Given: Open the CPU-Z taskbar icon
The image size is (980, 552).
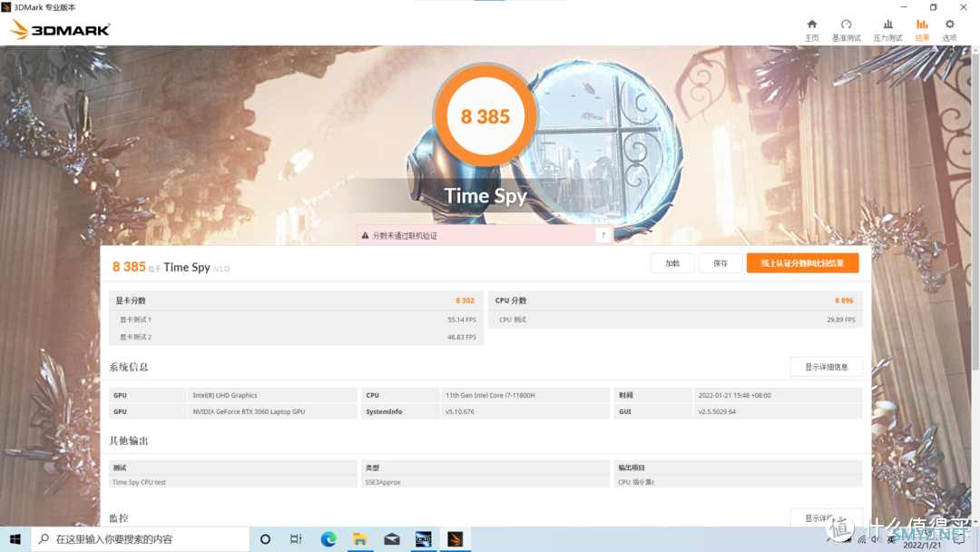Looking at the screenshot, I should coord(423,539).
